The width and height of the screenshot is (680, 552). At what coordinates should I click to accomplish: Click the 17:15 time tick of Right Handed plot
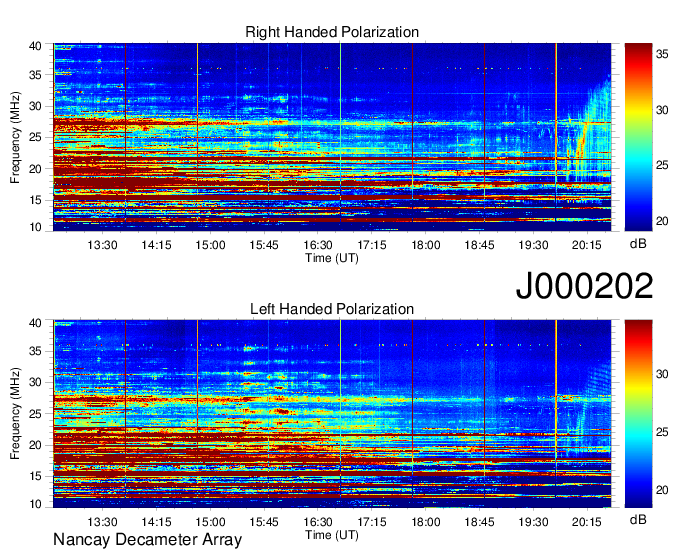[372, 245]
